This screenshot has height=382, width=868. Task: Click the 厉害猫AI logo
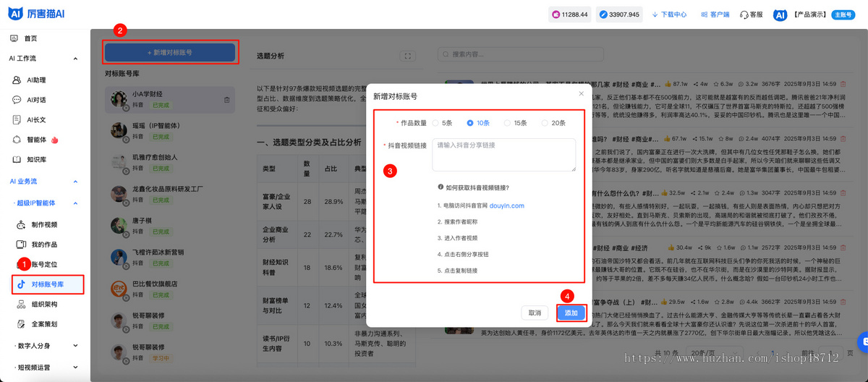[x=35, y=14]
